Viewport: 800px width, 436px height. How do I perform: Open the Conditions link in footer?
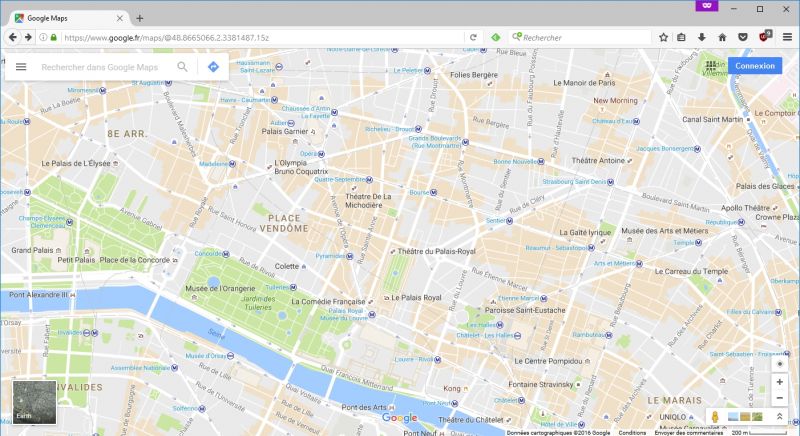point(632,432)
